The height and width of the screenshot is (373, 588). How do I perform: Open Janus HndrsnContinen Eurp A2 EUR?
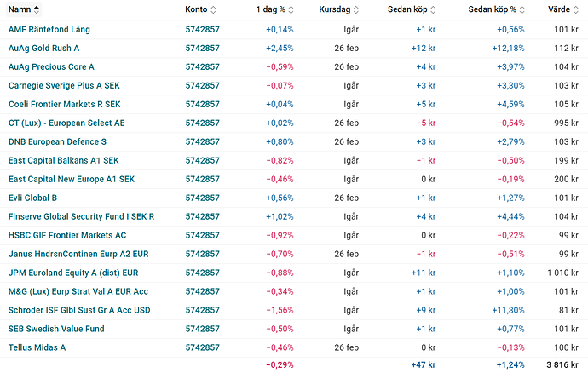[x=78, y=254]
